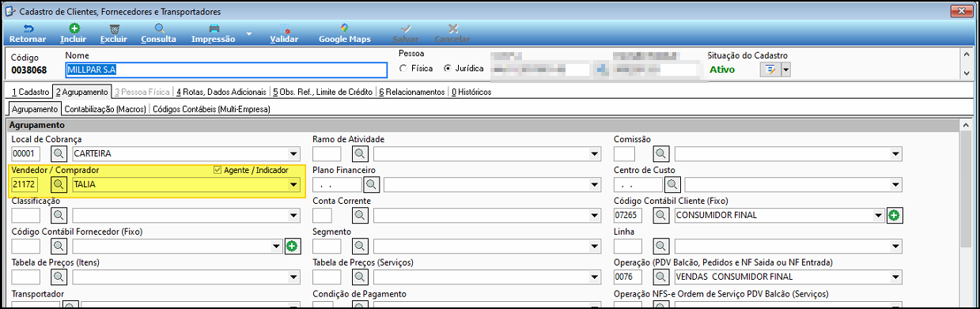Click the Plano Financeiro search icon

(372, 185)
